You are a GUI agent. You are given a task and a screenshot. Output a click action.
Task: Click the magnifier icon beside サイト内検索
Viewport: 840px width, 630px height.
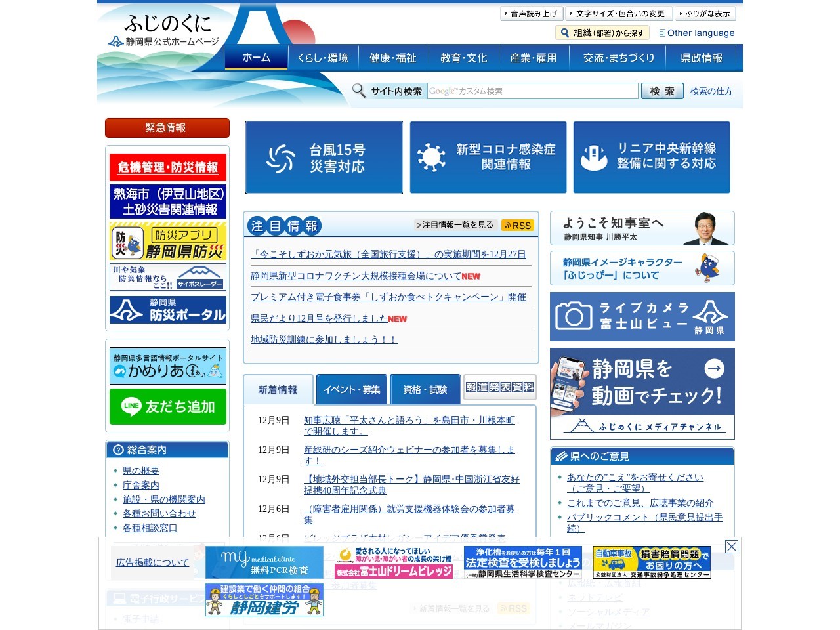point(358,91)
